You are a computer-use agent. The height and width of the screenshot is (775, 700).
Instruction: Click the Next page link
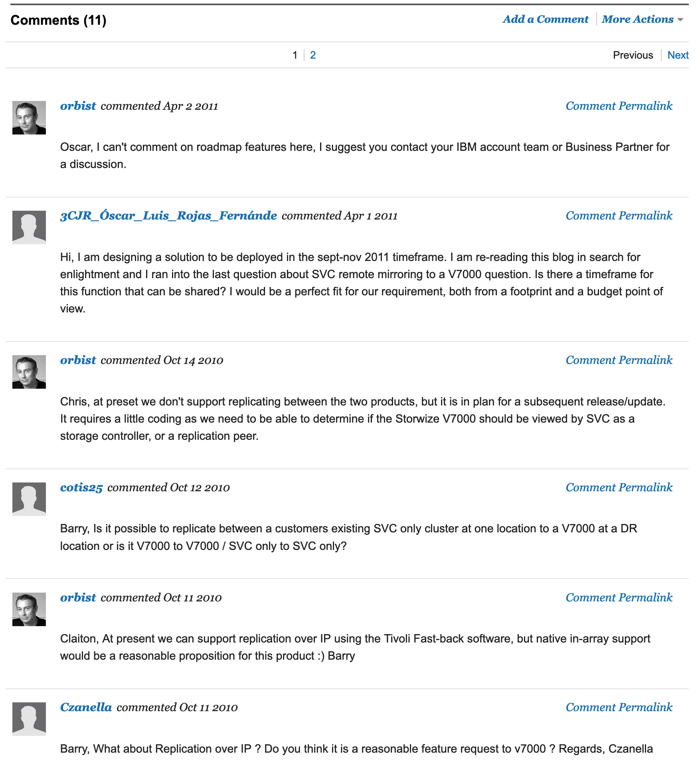click(x=678, y=55)
